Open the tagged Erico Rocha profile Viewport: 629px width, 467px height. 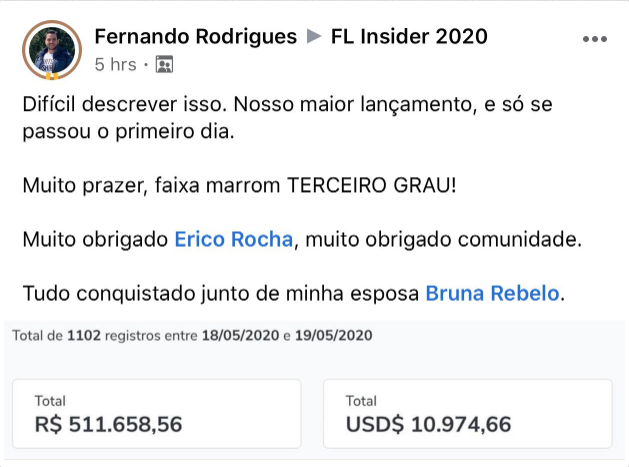(233, 240)
